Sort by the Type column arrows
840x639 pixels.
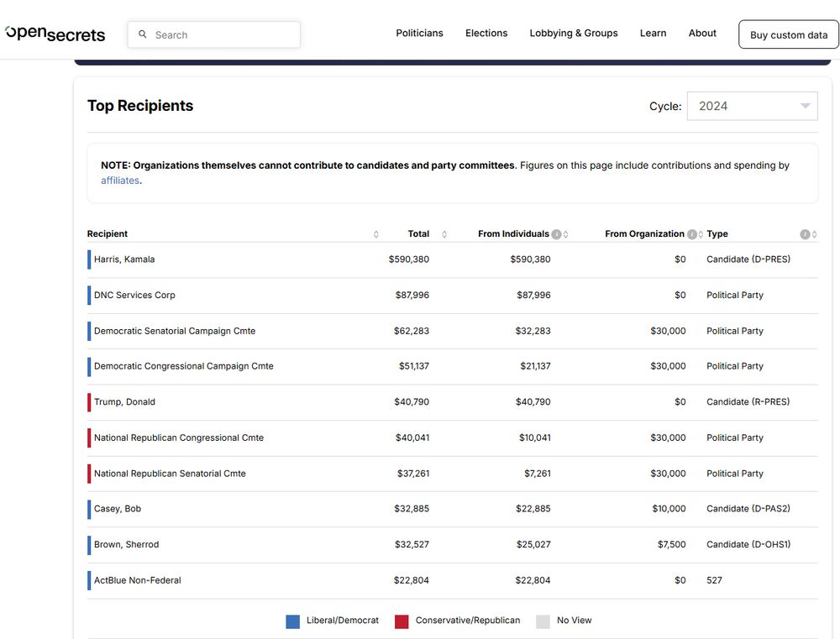coord(814,234)
